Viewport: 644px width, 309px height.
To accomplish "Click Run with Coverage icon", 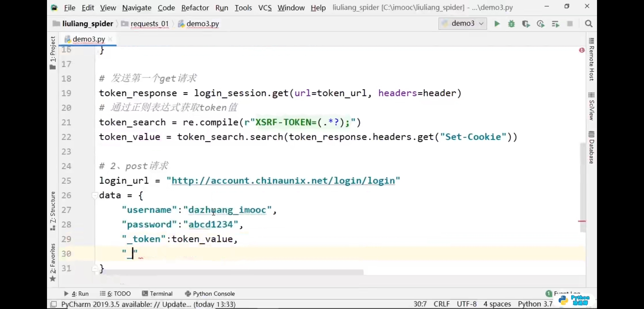I will (526, 24).
